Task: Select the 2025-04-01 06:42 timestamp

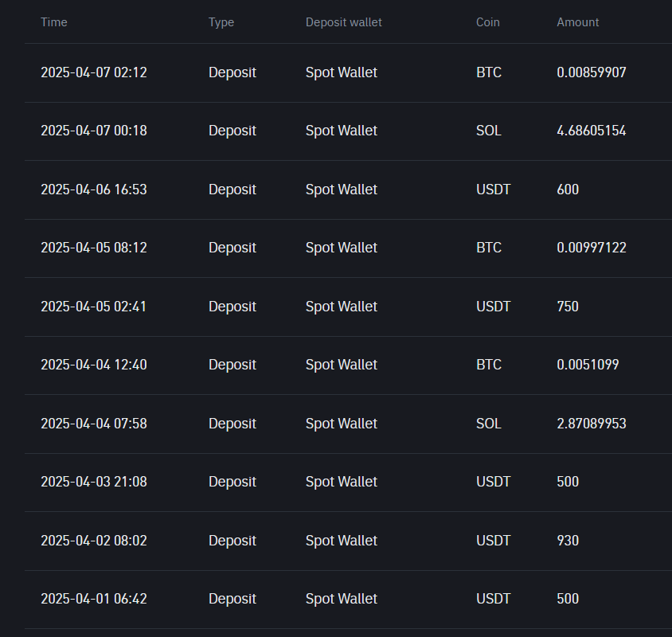Action: click(94, 599)
